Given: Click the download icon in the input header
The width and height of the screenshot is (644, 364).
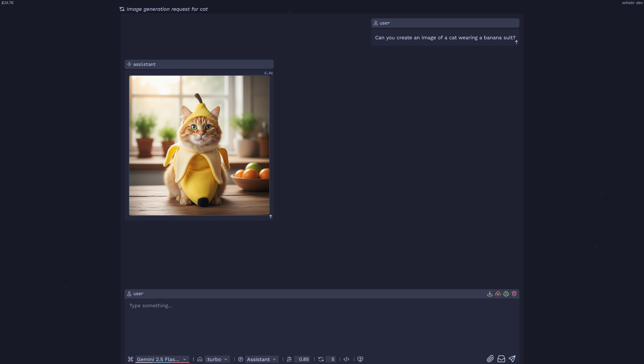Looking at the screenshot, I should [490, 294].
